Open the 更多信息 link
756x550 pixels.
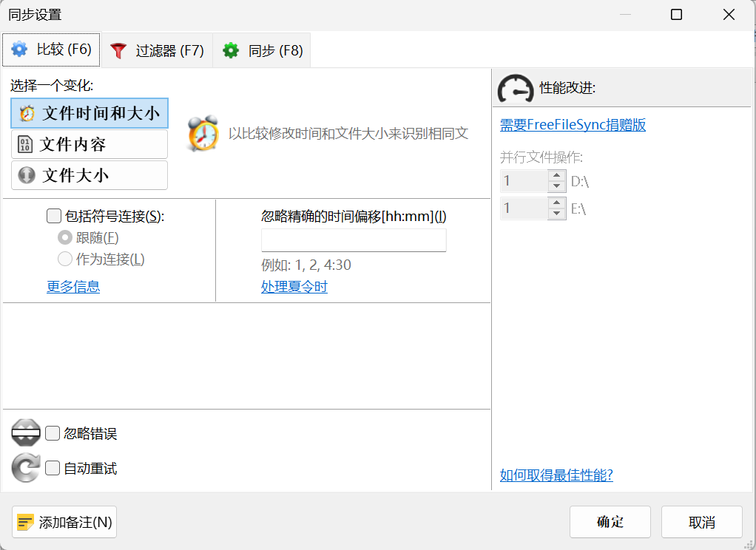[73, 287]
